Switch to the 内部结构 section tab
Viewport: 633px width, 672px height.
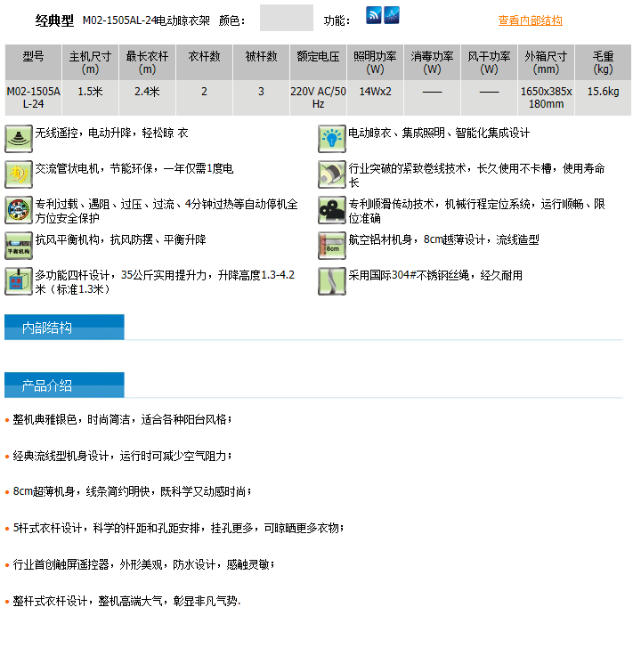click(64, 327)
